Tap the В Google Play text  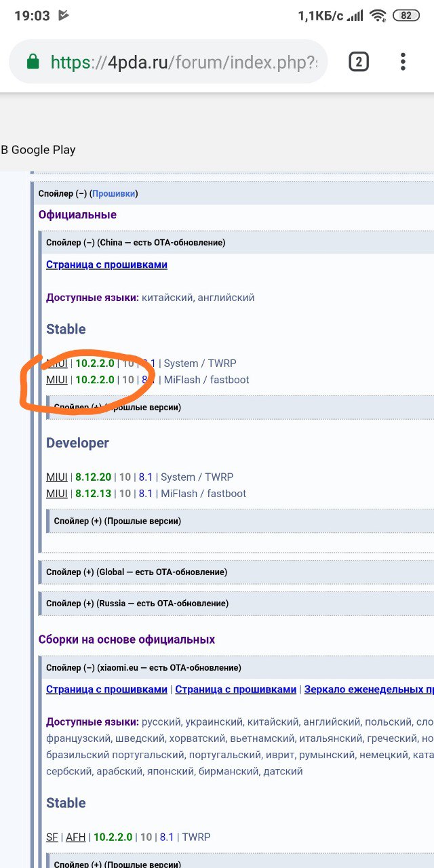point(38,150)
